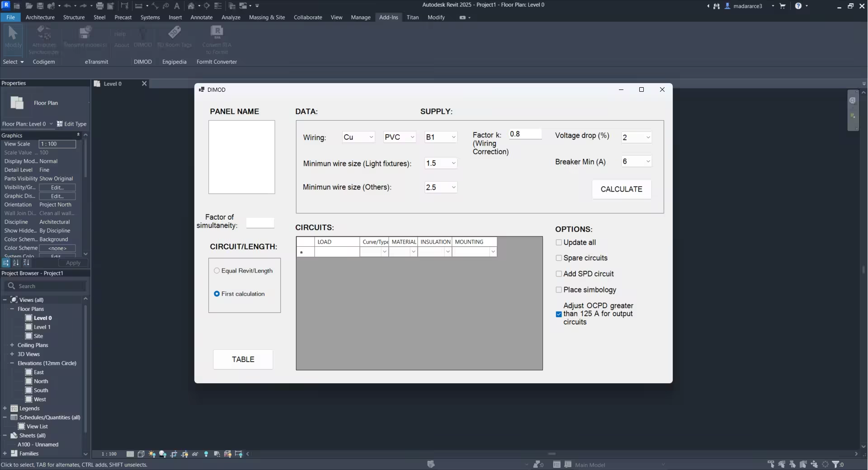Open the File menu
This screenshot has height=470, width=868.
click(x=10, y=17)
